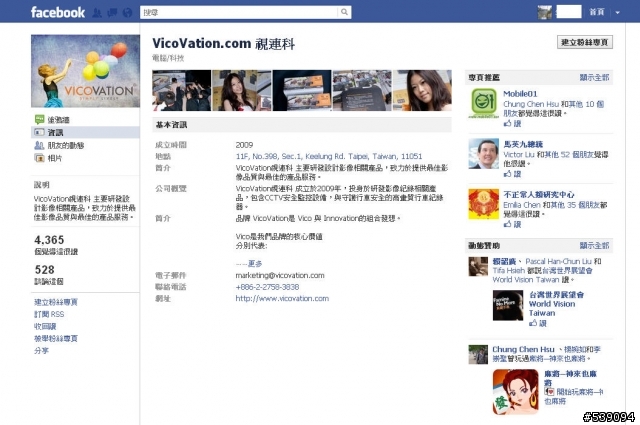
Task: Click the search magnifier button
Action: (x=344, y=12)
